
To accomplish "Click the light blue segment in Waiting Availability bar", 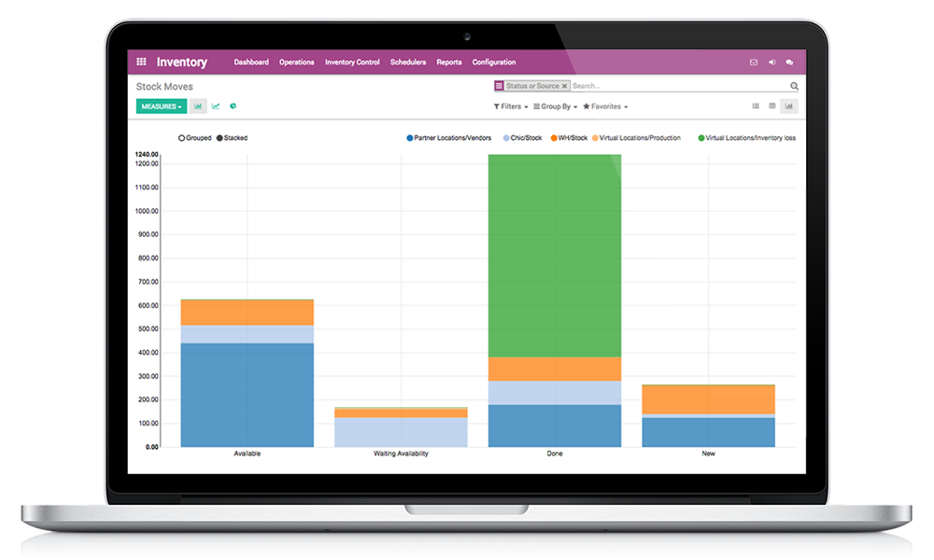I will click(x=401, y=432).
